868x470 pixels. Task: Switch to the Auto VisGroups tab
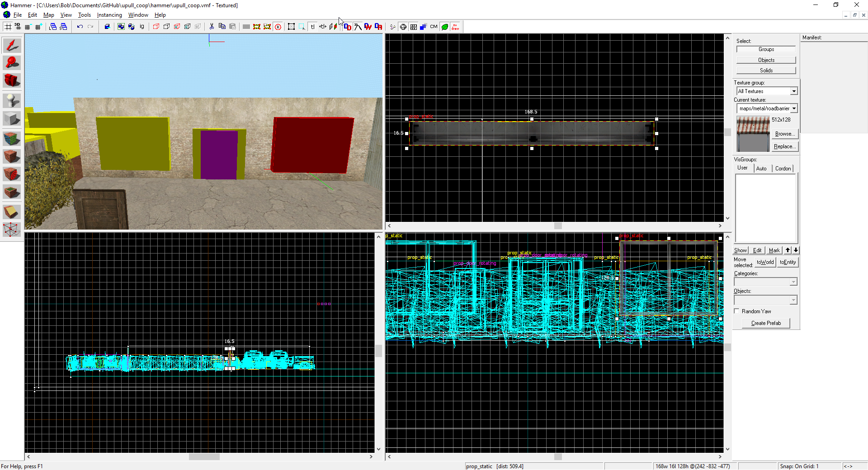[x=762, y=169]
